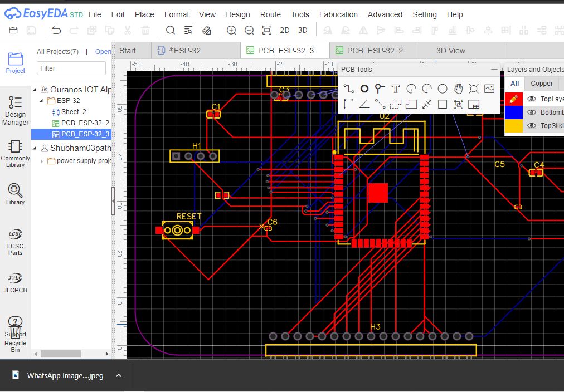
Task: Open the Fabrication menu
Action: 338,14
